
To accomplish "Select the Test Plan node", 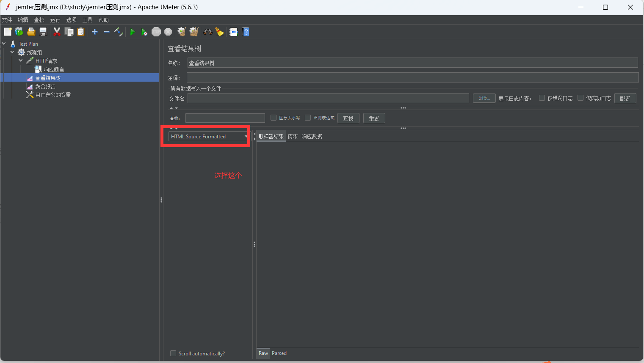I will [x=28, y=44].
